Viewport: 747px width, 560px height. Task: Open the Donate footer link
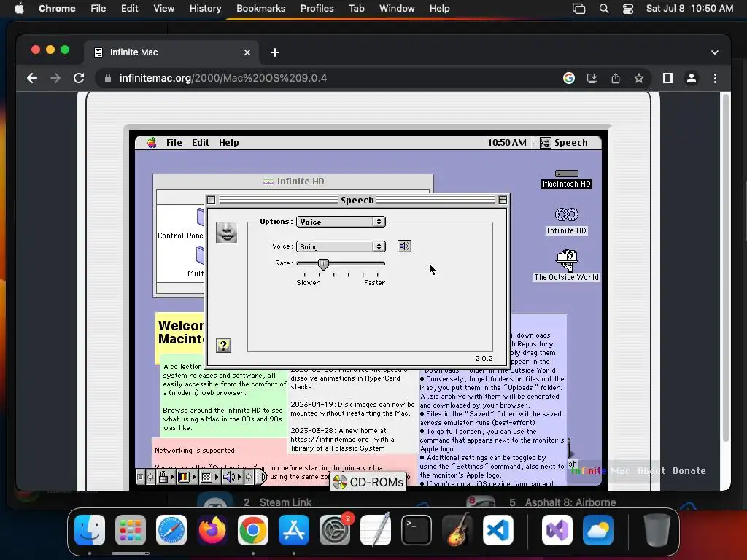pyautogui.click(x=689, y=470)
